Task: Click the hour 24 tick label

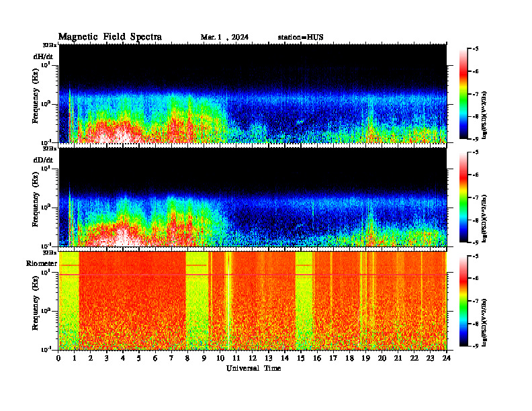Action: pos(447,359)
